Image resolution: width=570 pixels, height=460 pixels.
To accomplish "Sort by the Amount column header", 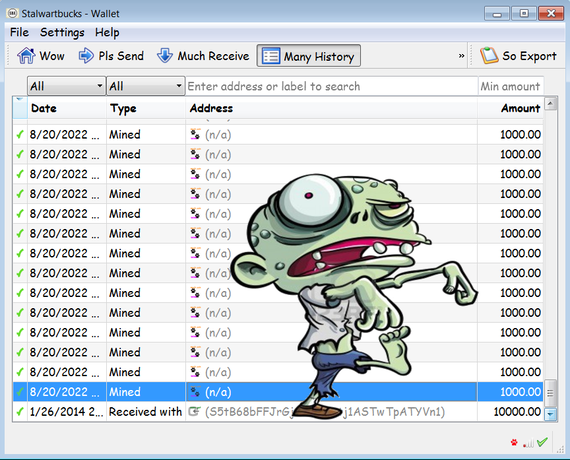I will tap(510, 108).
